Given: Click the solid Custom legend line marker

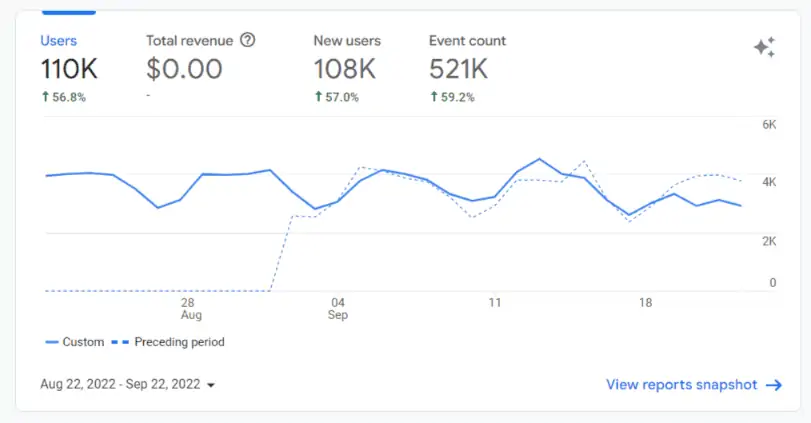Looking at the screenshot, I should tap(52, 342).
